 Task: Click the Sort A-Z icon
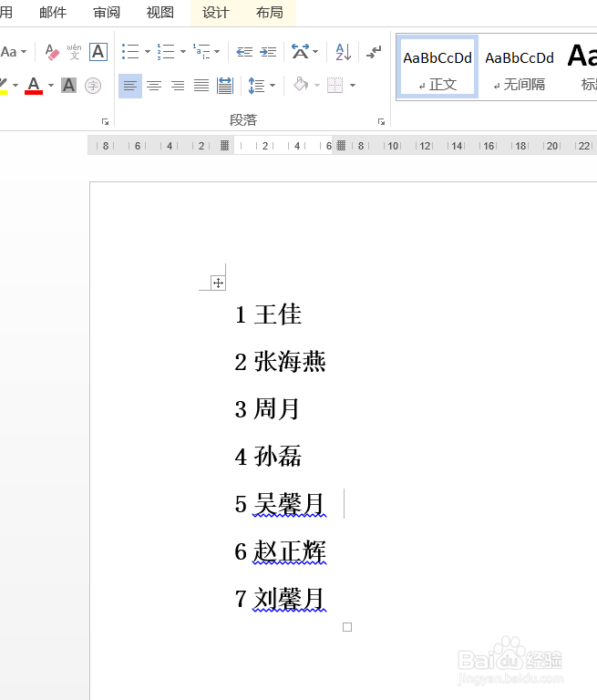tap(343, 52)
